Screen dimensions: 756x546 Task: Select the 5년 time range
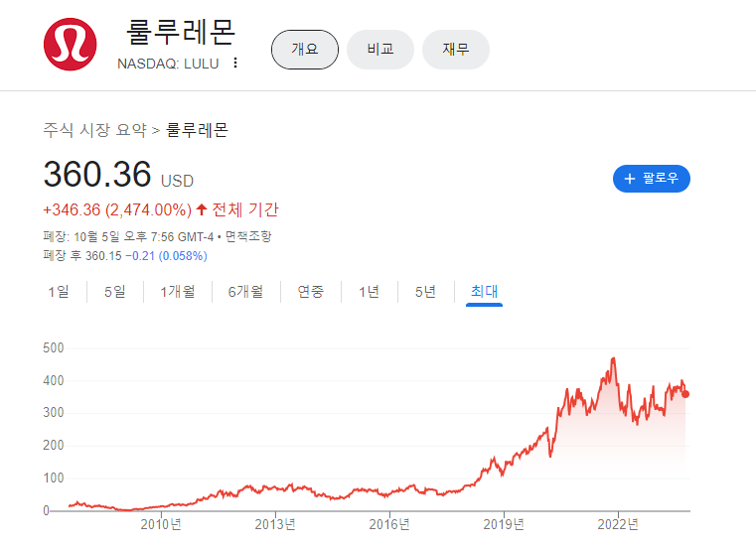pyautogui.click(x=425, y=292)
